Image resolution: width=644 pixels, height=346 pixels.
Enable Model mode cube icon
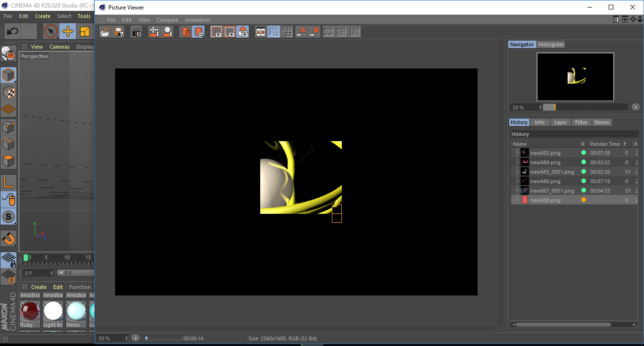(8, 75)
